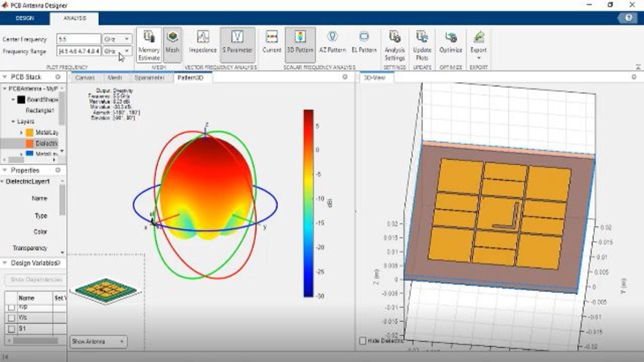
Task: Select the orange DielectricLayer color swatch
Action: 30,144
